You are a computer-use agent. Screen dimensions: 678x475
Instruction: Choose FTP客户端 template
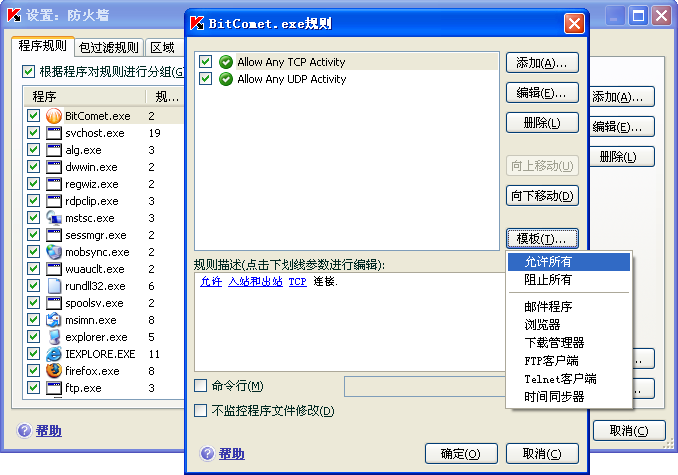coord(569,361)
